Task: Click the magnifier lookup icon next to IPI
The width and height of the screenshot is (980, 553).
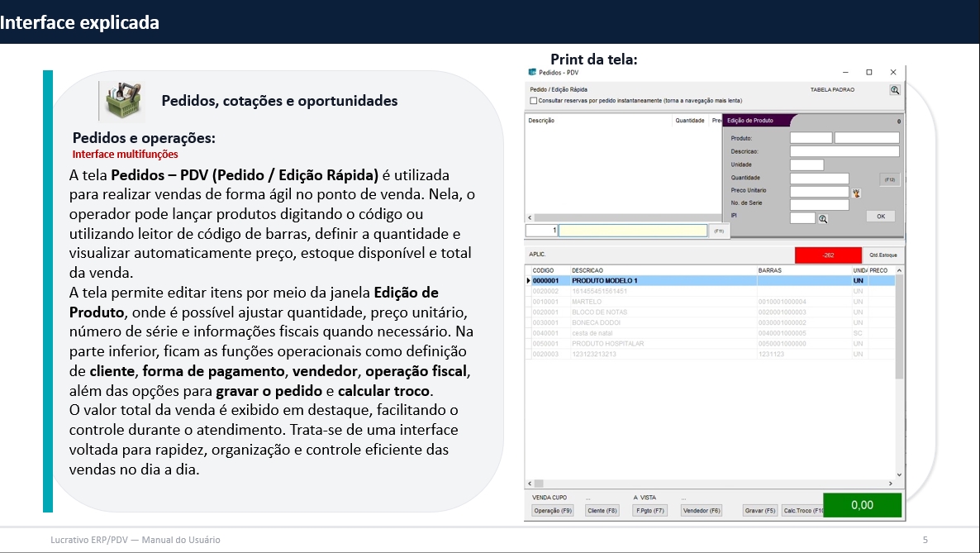Action: click(x=823, y=218)
